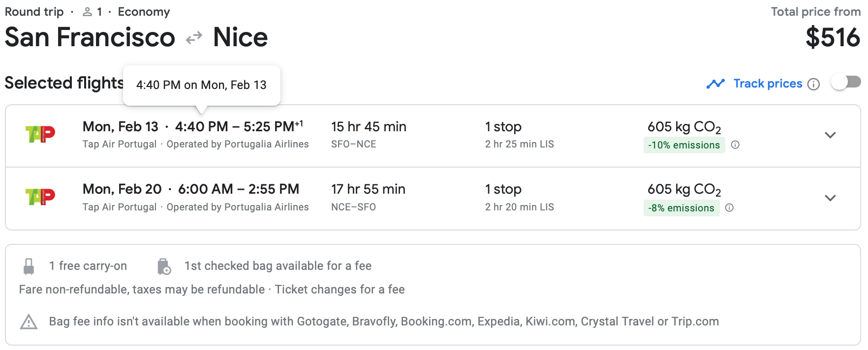Click the $516 total price
Image resolution: width=868 pixels, height=350 pixels.
[x=833, y=37]
